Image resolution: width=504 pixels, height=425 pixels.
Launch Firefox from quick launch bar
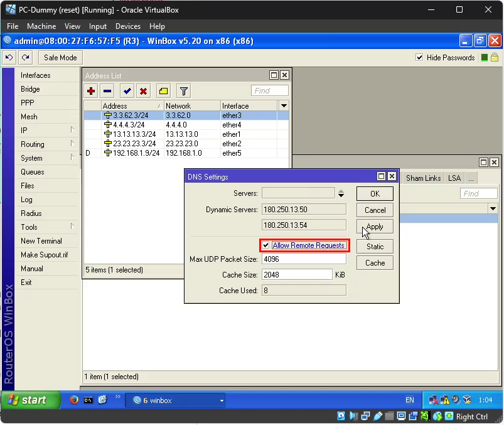pos(74,400)
